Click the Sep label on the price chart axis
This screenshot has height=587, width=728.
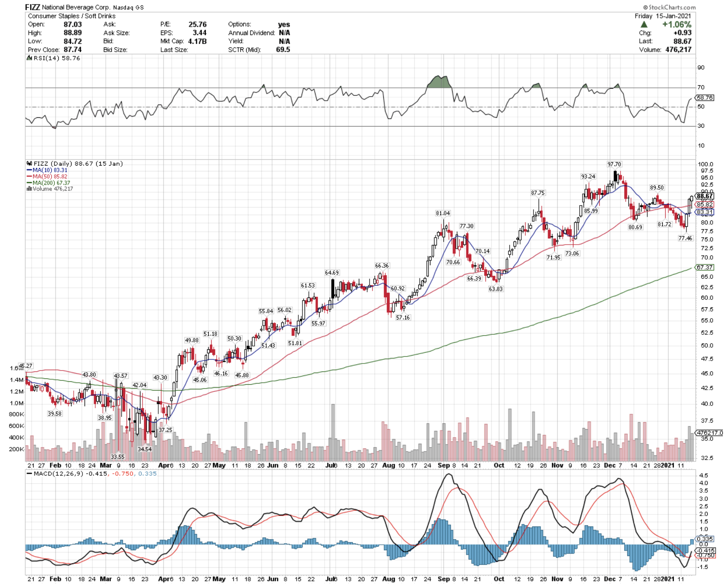pyautogui.click(x=444, y=465)
